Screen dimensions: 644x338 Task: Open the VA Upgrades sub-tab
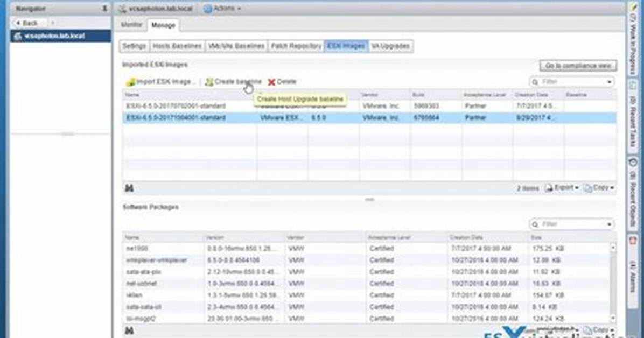(x=390, y=46)
